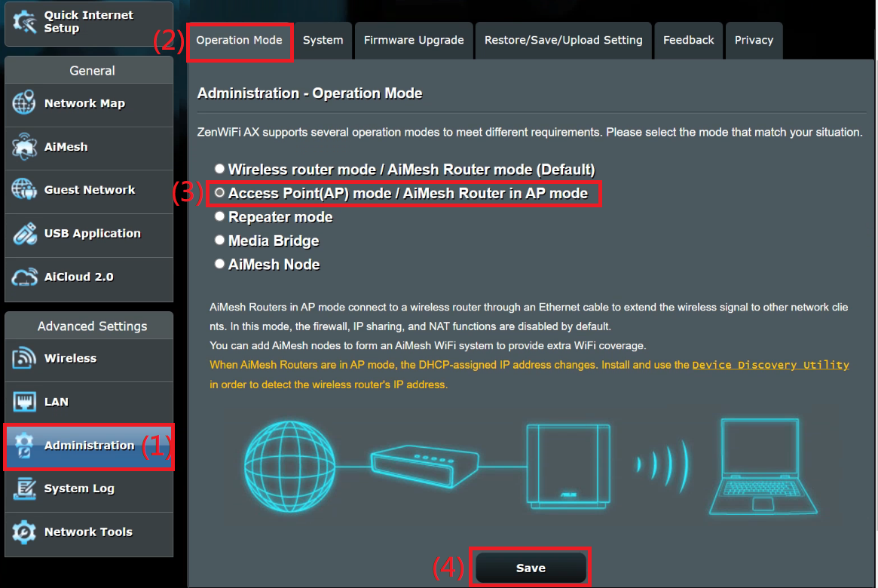
Task: Click the ZenWiFi router illustration
Action: click(568, 466)
